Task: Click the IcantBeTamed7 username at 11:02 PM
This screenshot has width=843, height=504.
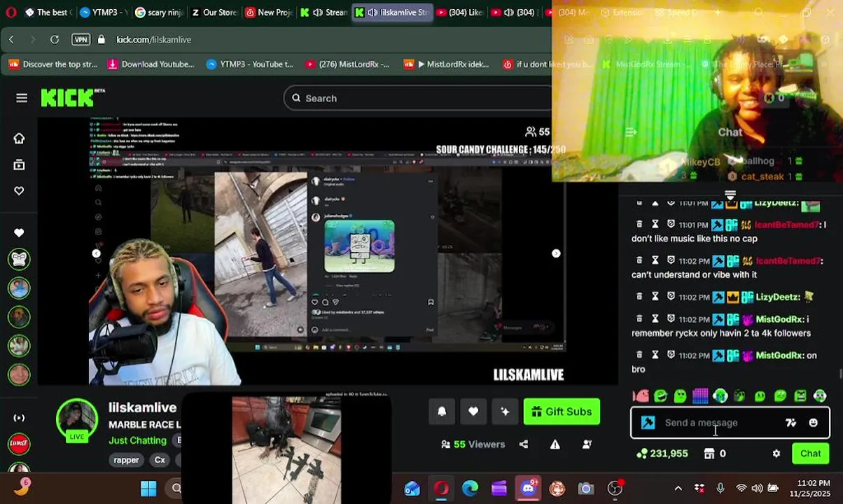Action: point(788,261)
